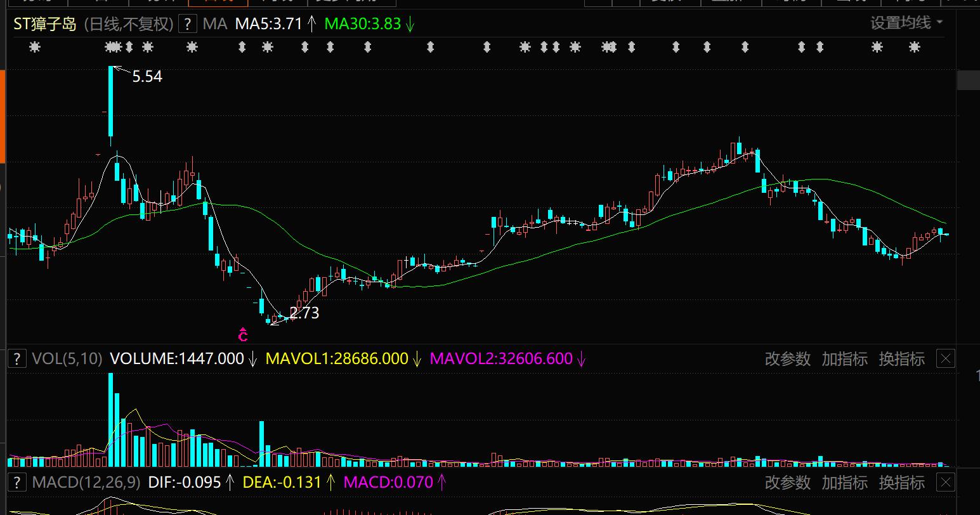Open the 设置均线 dropdown
The image size is (980, 515).
click(906, 23)
